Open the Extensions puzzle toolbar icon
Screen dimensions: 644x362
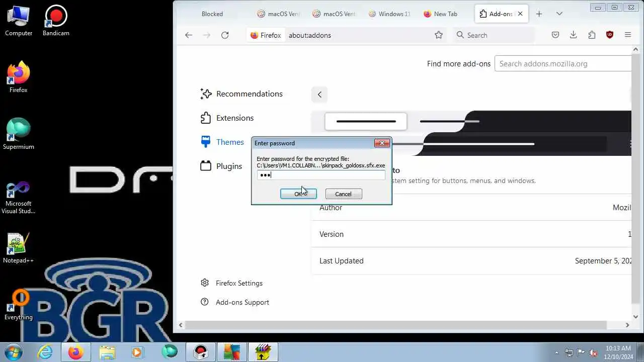point(592,35)
